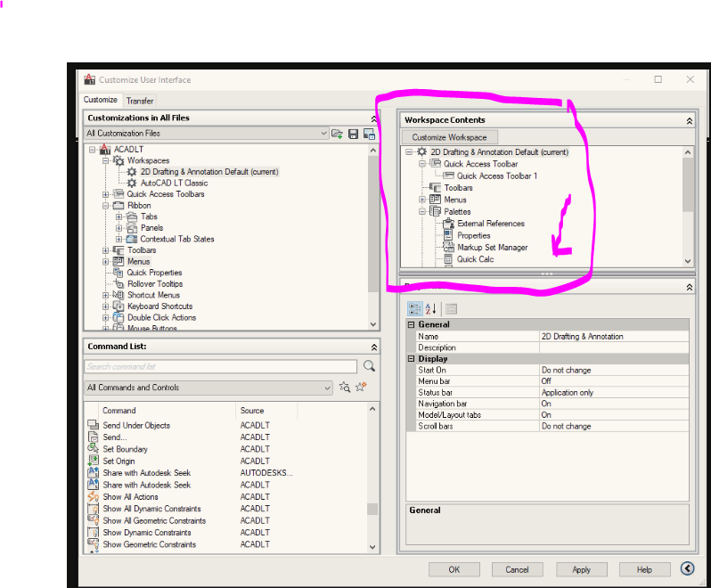The image size is (711, 588).
Task: Click the Cancel button
Action: click(518, 569)
